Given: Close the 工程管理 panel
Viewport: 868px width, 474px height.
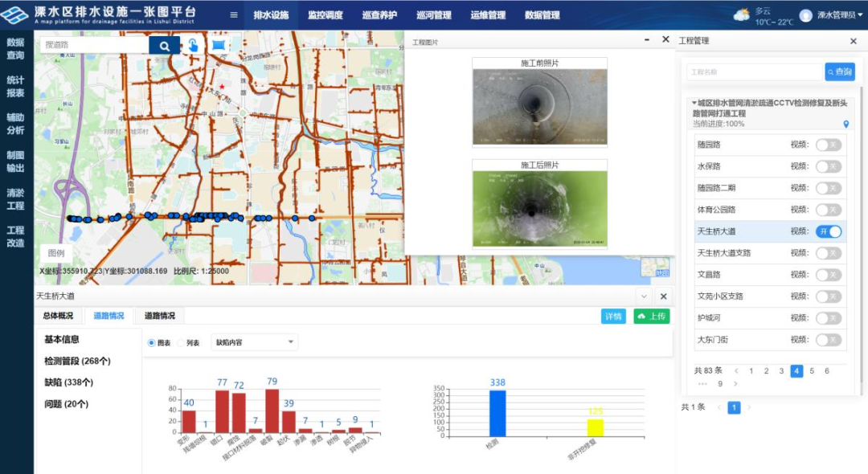Looking at the screenshot, I should 853,41.
